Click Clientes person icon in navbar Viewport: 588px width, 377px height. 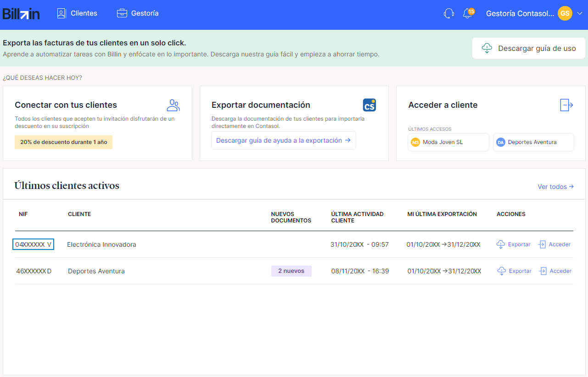tap(62, 13)
